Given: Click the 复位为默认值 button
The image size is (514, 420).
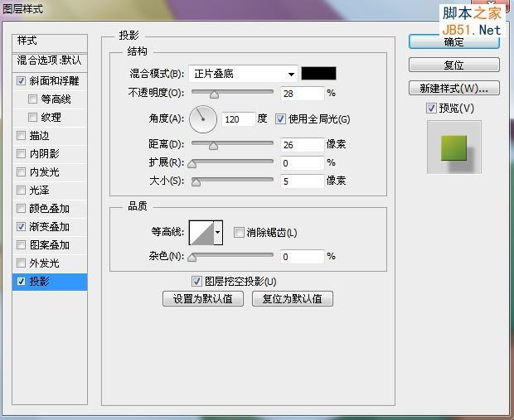Looking at the screenshot, I should click(293, 299).
